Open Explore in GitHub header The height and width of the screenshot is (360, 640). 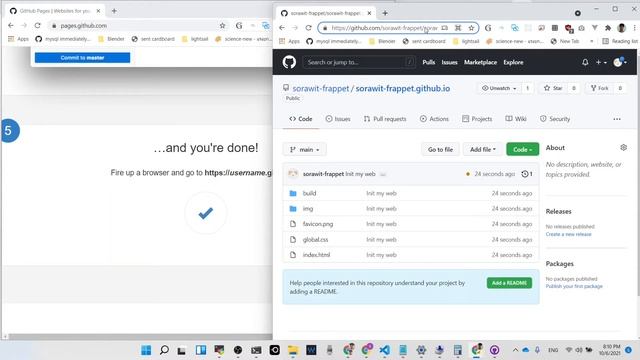(x=513, y=62)
